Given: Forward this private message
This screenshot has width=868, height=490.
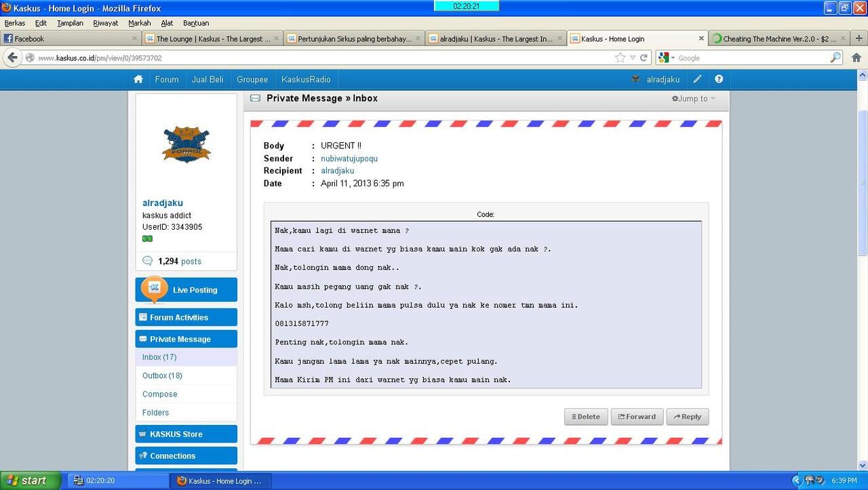Looking at the screenshot, I should (637, 417).
